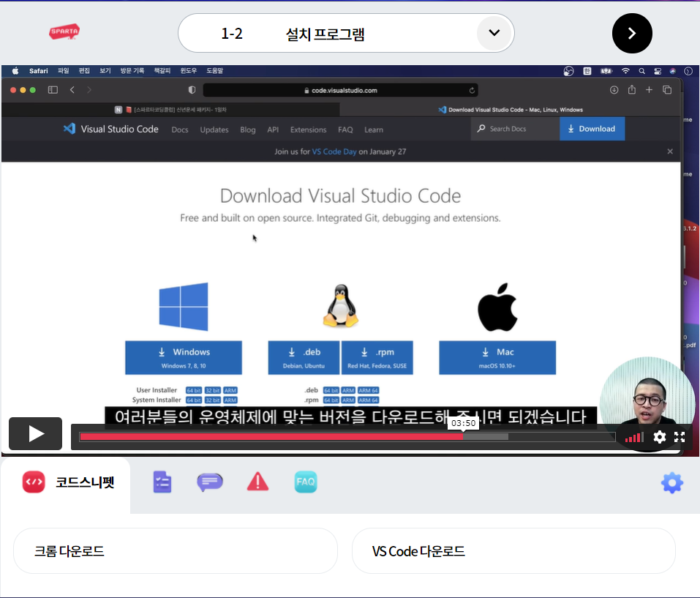Select the 코드스니펫 tab
The image size is (700, 598).
coord(68,482)
